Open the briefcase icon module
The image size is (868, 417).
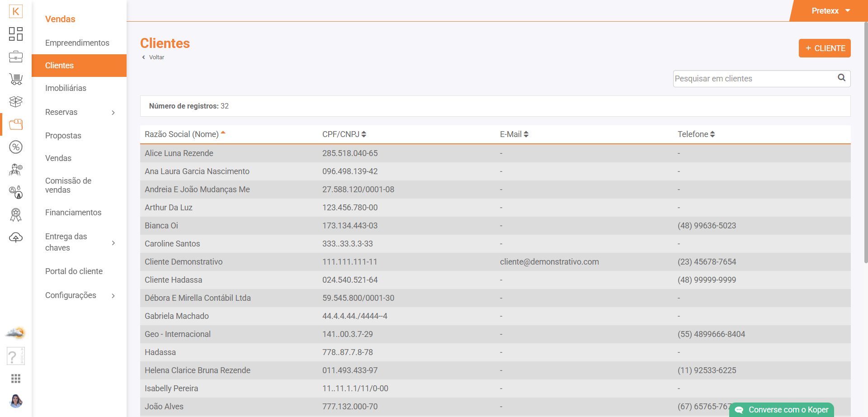point(16,57)
